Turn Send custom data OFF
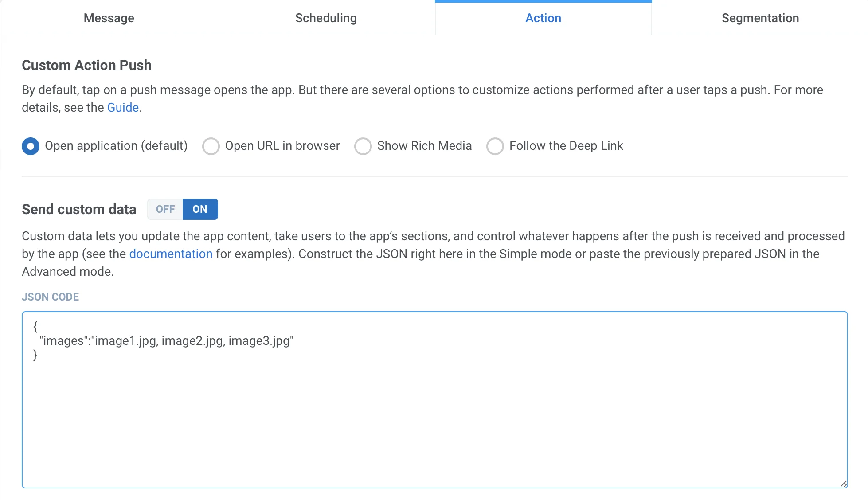 click(165, 209)
